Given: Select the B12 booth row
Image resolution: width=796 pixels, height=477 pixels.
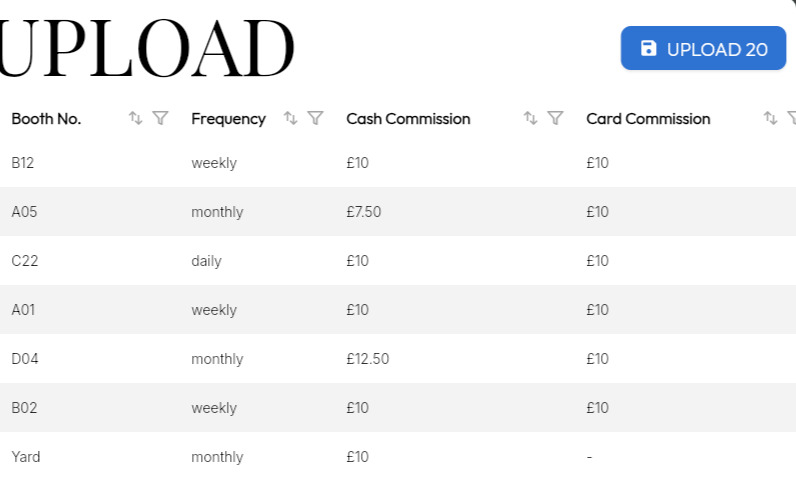Looking at the screenshot, I should click(398, 163).
